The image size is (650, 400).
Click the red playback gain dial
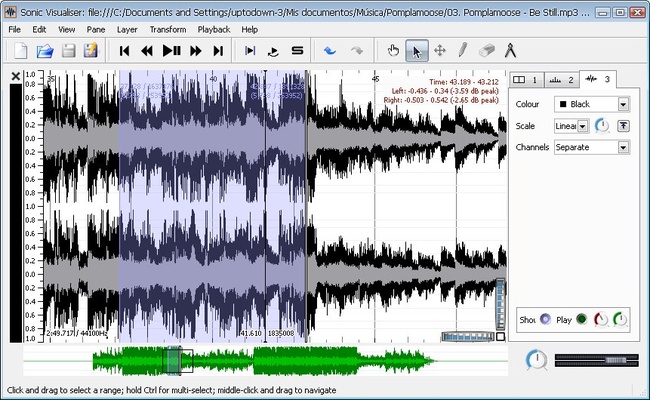click(601, 319)
